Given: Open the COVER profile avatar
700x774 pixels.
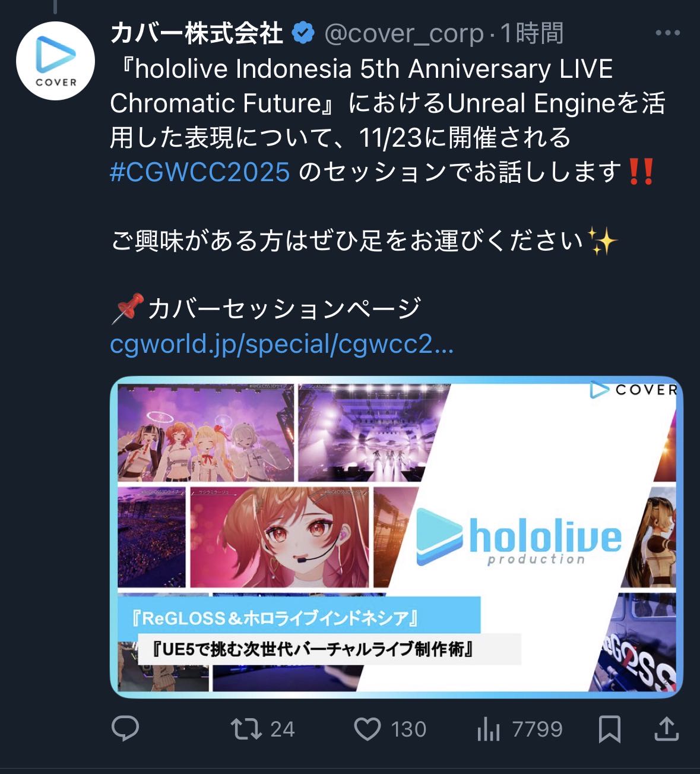Looking at the screenshot, I should [55, 61].
